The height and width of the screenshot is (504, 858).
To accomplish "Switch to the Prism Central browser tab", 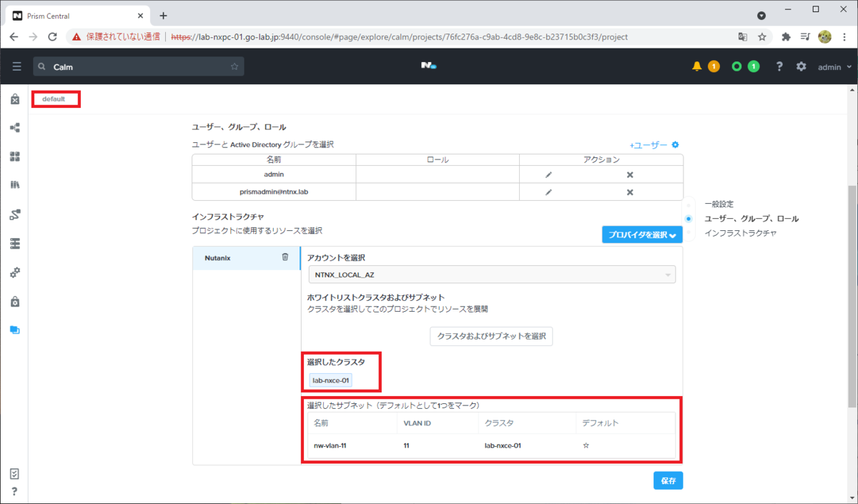I will (76, 15).
